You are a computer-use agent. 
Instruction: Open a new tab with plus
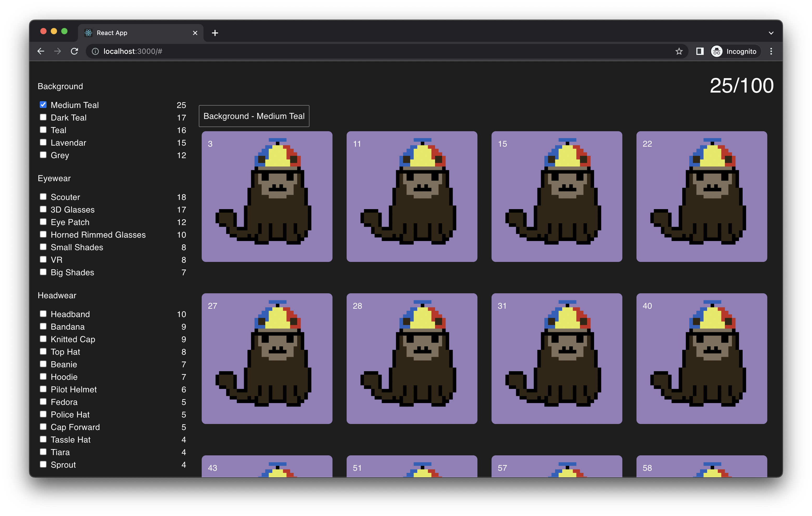click(215, 33)
